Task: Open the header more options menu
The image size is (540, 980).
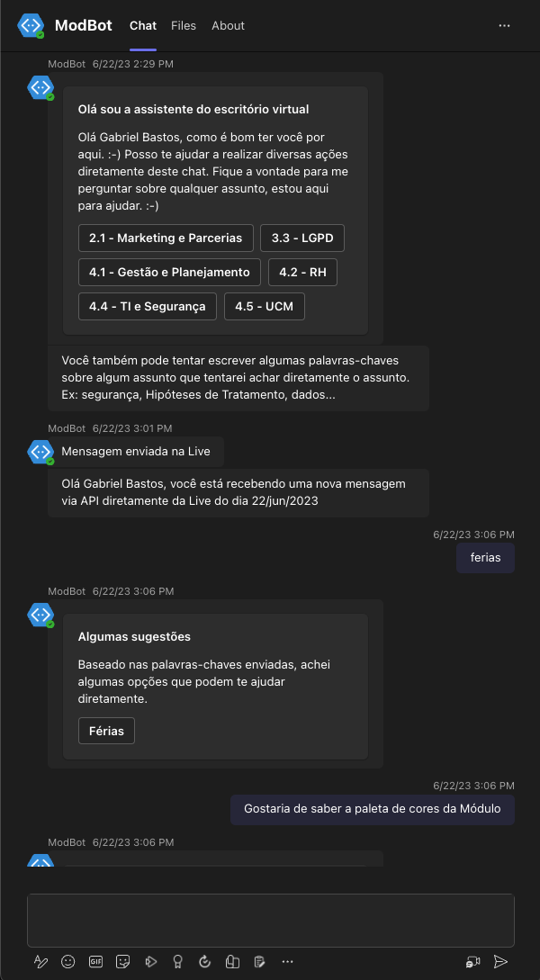Action: [x=504, y=25]
